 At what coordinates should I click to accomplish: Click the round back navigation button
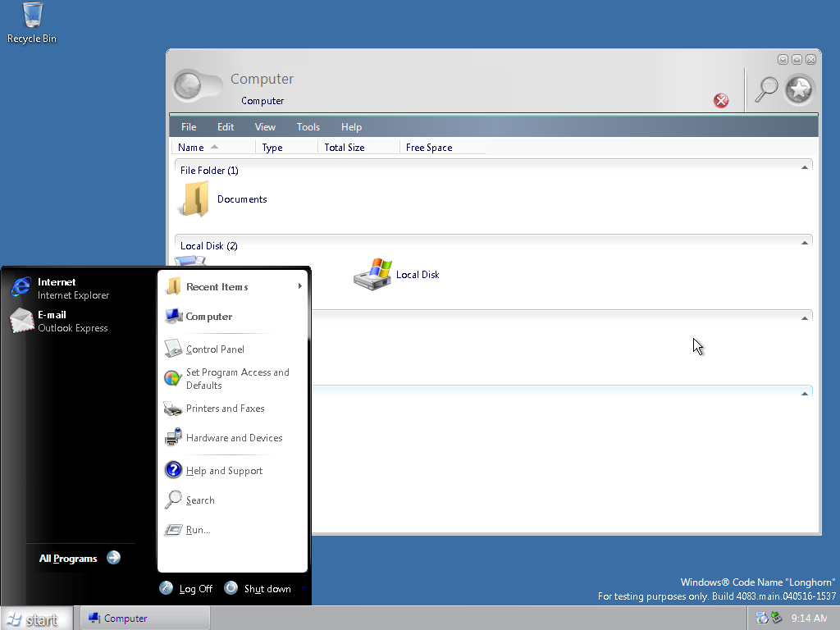pos(188,86)
